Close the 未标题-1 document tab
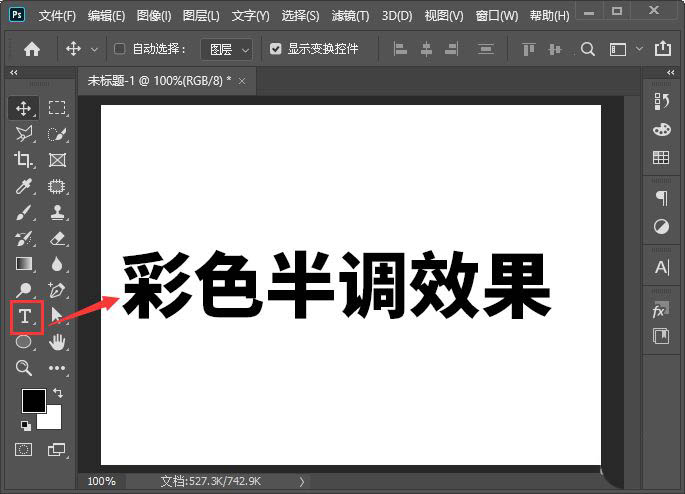 click(x=242, y=81)
